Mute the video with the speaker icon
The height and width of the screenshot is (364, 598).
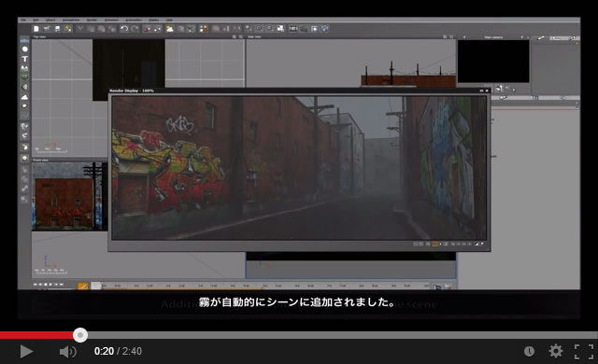[x=68, y=352]
